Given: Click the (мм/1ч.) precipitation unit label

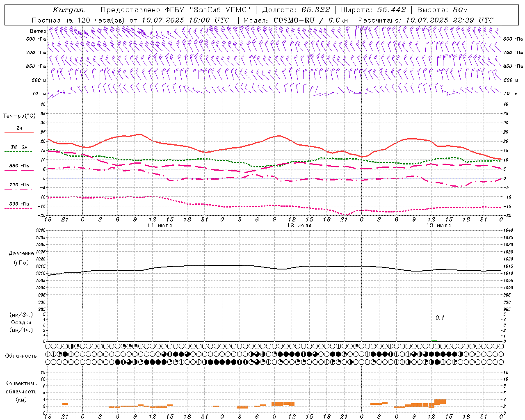Looking at the screenshot, I should coord(21,330).
